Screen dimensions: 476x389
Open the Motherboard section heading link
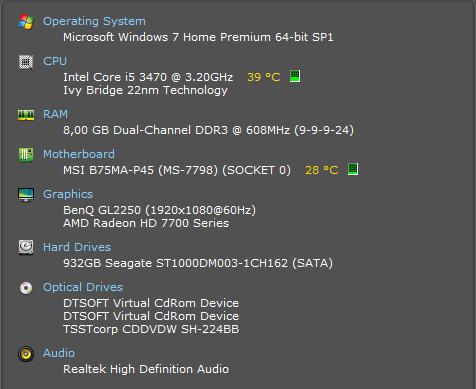click(x=79, y=154)
